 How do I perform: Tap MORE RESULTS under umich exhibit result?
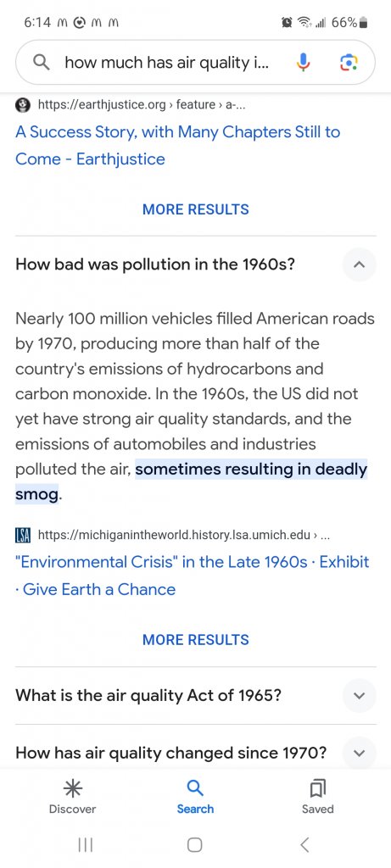tap(195, 639)
